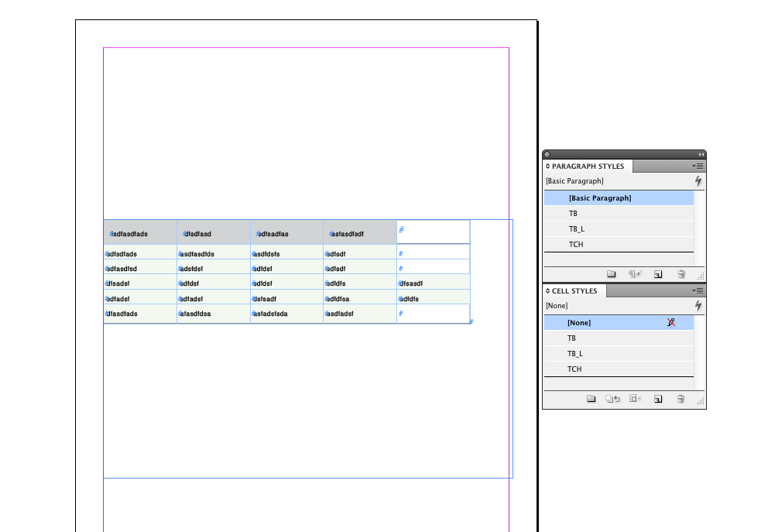Create a new style group folder
This screenshot has height=532, width=768.
612,274
